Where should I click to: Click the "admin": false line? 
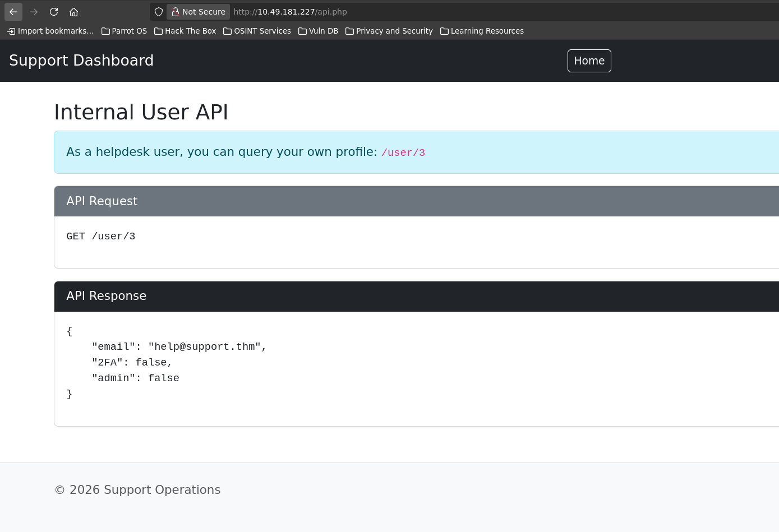pyautogui.click(x=136, y=378)
